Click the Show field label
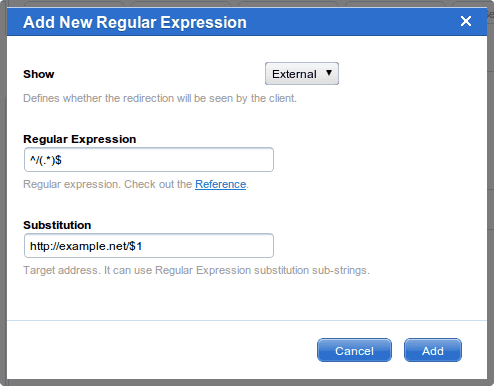The image size is (494, 386). 39,74
